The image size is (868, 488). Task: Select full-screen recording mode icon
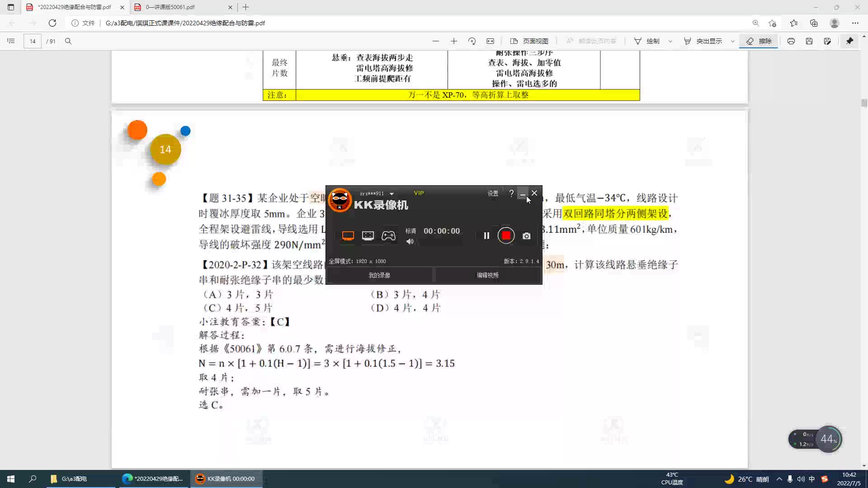tap(348, 235)
